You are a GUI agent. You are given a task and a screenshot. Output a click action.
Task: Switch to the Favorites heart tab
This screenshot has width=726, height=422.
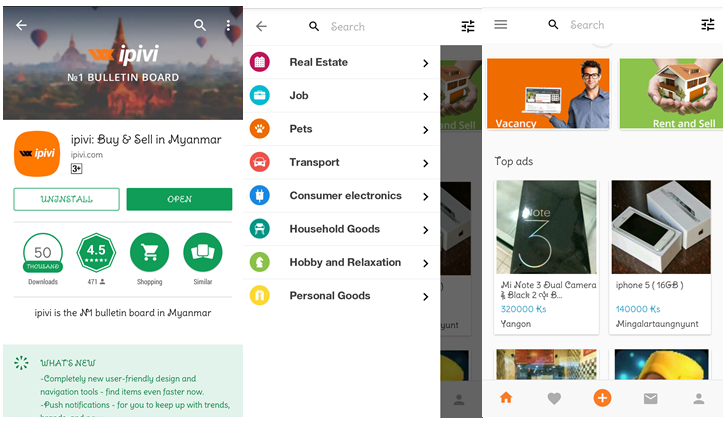click(x=554, y=398)
